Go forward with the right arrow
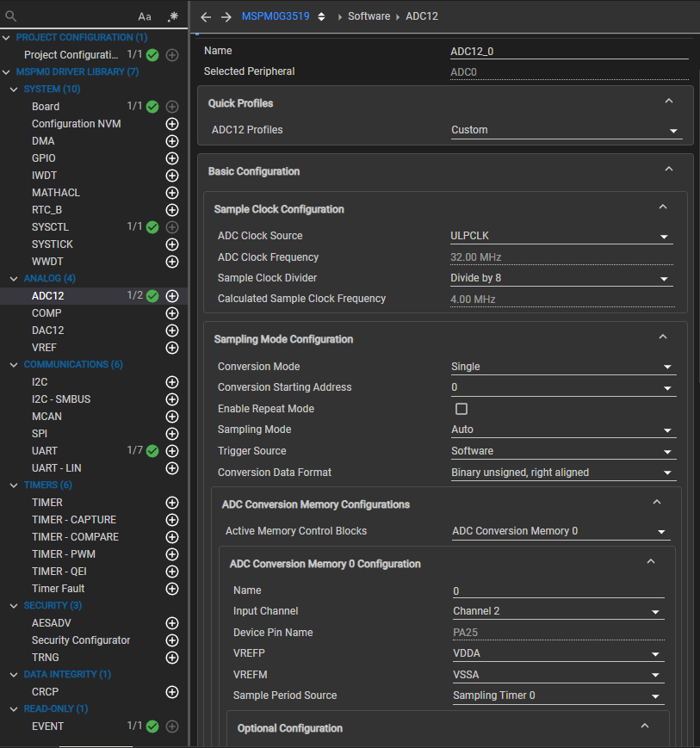 click(226, 16)
